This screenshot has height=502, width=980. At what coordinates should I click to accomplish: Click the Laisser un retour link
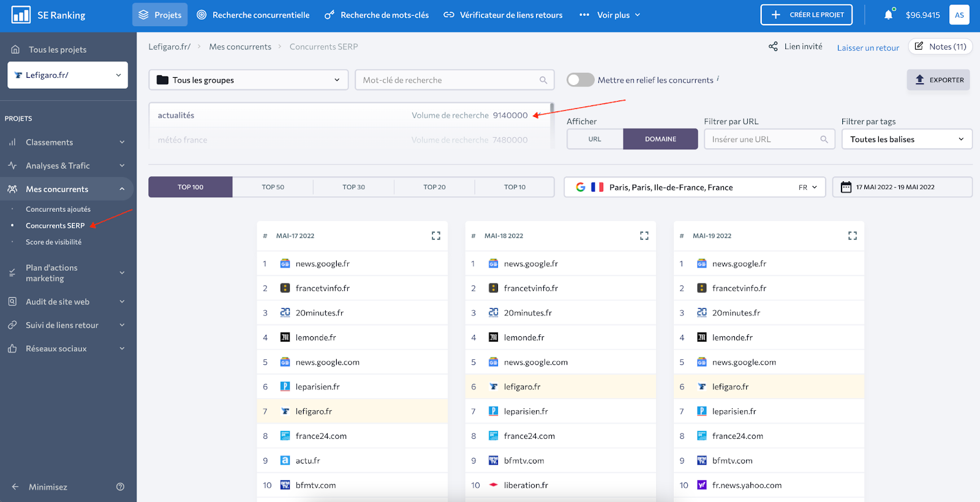pos(868,48)
